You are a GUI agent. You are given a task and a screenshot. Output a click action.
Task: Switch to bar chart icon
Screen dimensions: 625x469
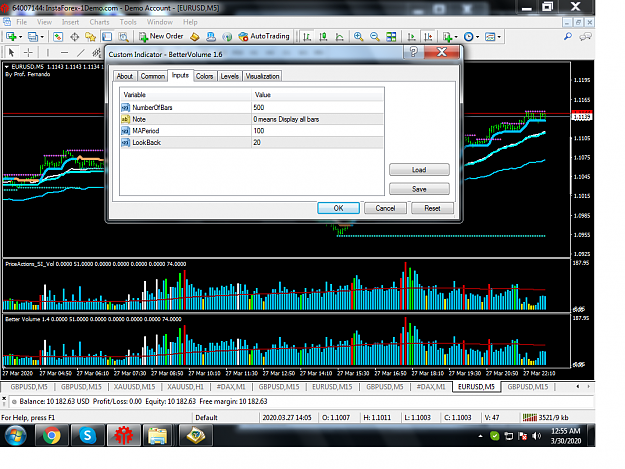pos(307,37)
